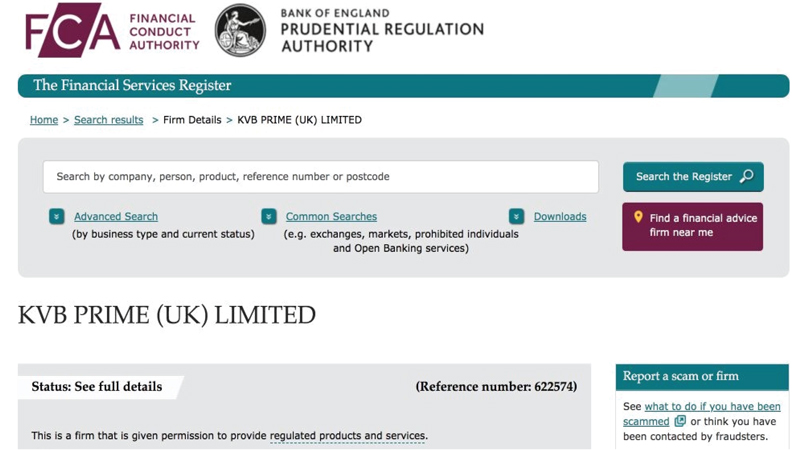Click Search the Register button
The image size is (792, 462).
(693, 177)
